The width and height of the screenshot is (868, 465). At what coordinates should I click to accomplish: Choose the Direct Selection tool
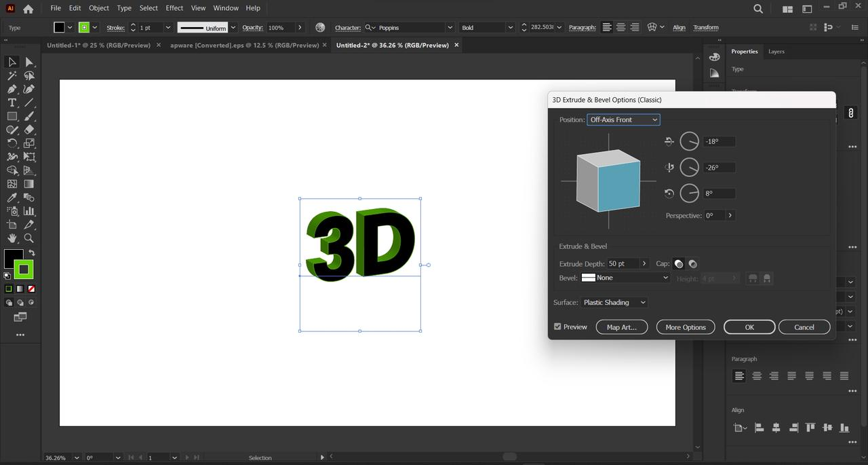(x=29, y=62)
